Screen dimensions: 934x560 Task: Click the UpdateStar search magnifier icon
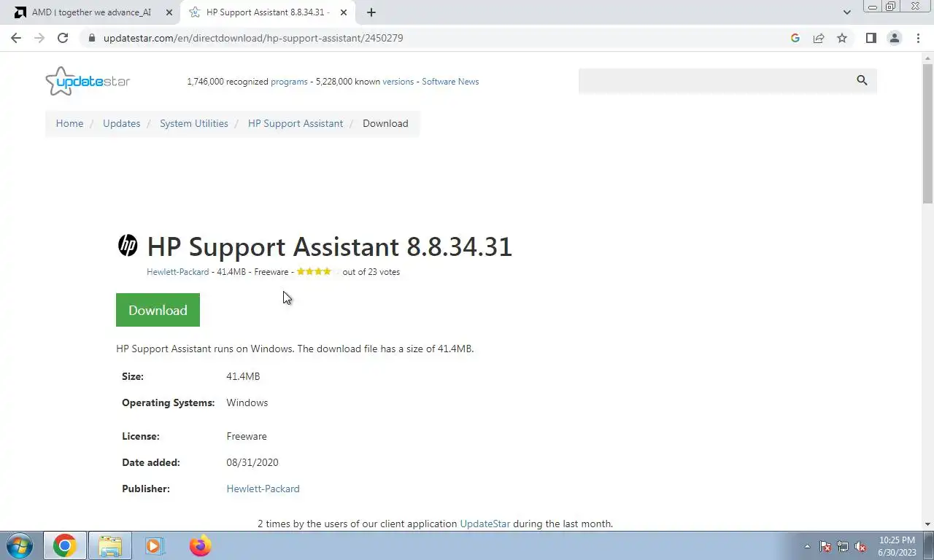pos(862,80)
